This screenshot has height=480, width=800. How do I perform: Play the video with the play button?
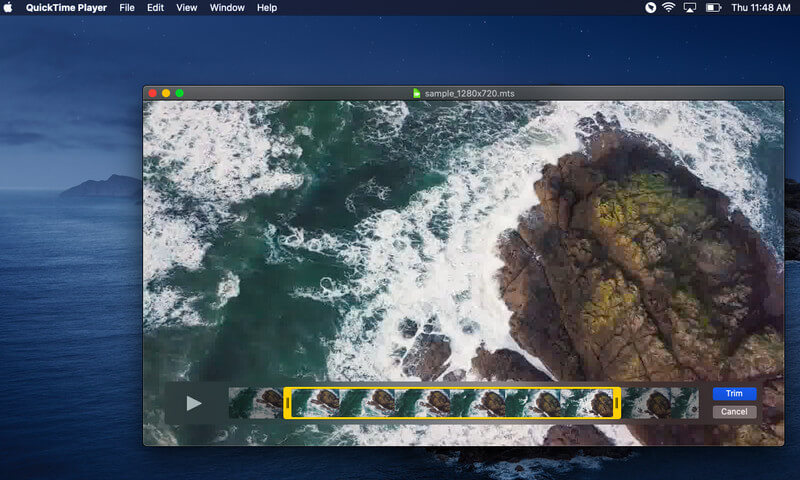[193, 403]
